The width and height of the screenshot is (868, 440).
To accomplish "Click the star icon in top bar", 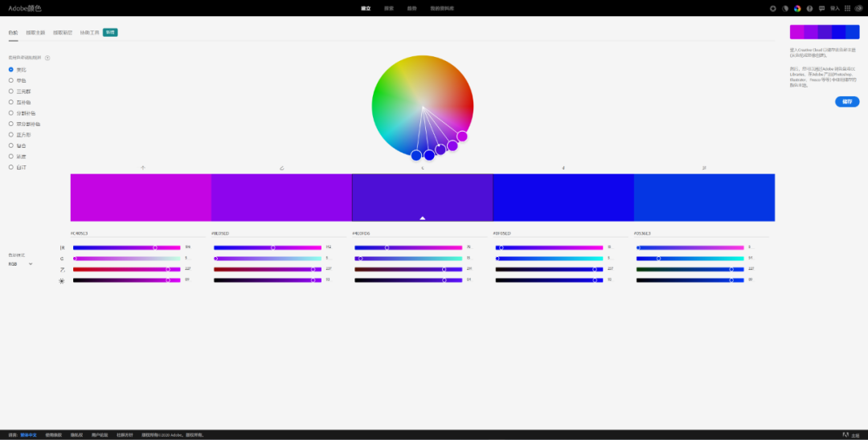I will pyautogui.click(x=773, y=8).
